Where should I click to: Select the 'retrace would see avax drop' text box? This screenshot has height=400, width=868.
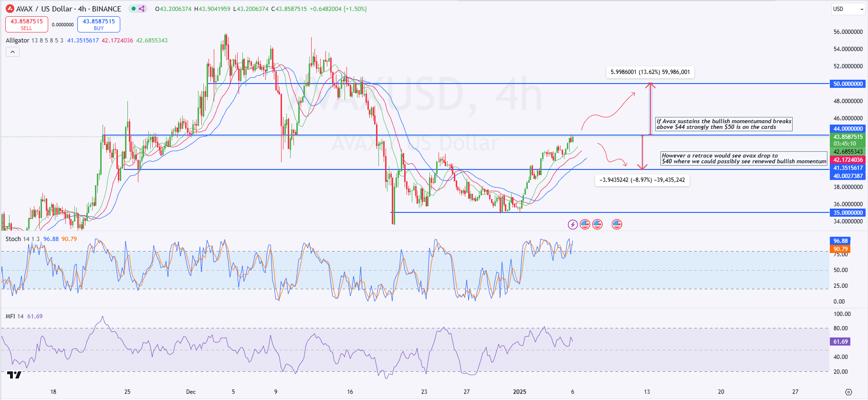[x=744, y=158]
